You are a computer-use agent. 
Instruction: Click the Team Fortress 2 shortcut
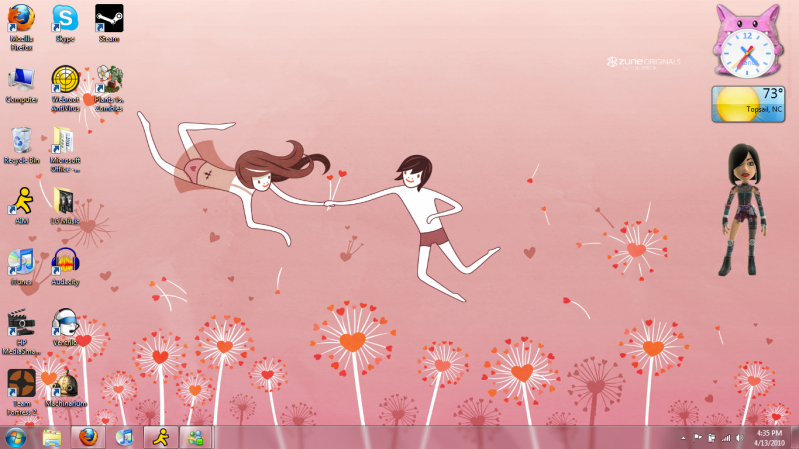click(x=21, y=384)
